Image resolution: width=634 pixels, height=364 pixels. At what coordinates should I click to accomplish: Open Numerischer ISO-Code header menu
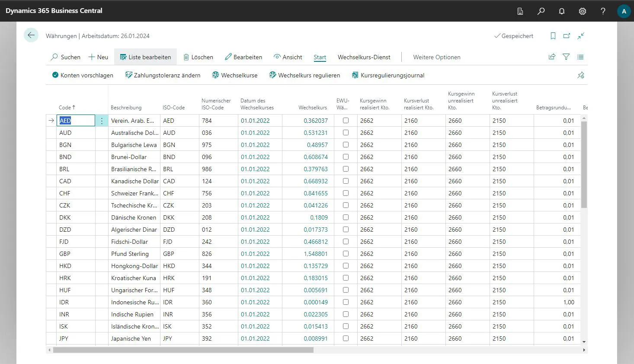point(216,104)
